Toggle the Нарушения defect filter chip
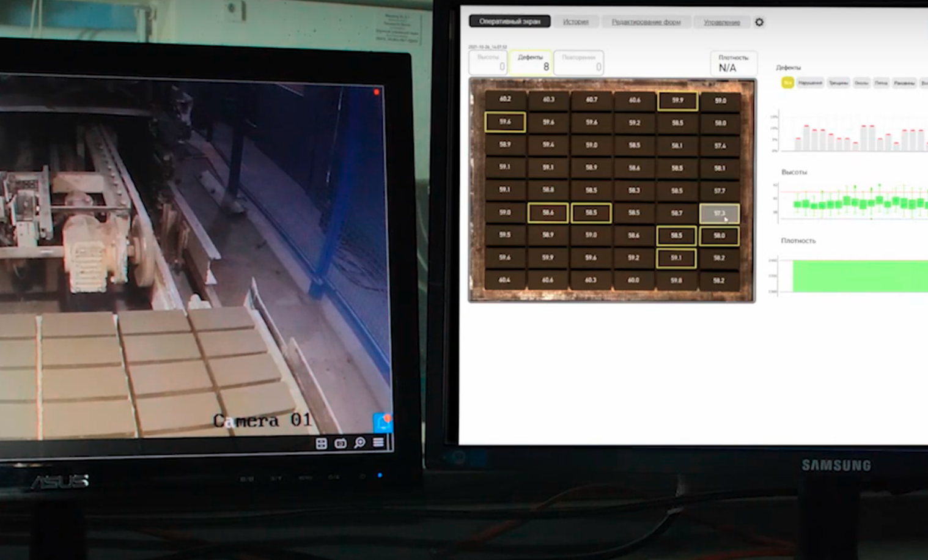Screen dimensions: 928x560 coord(810,83)
